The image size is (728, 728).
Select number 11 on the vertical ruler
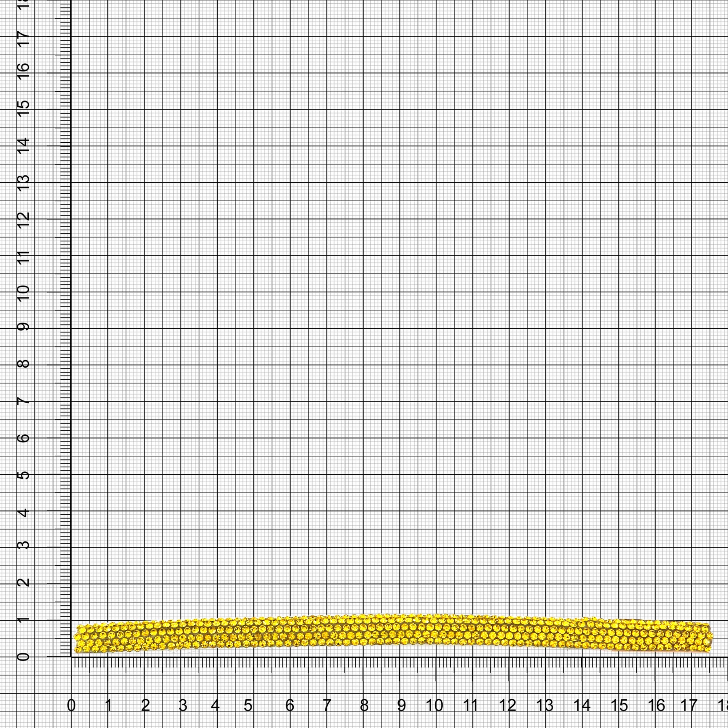pyautogui.click(x=23, y=258)
